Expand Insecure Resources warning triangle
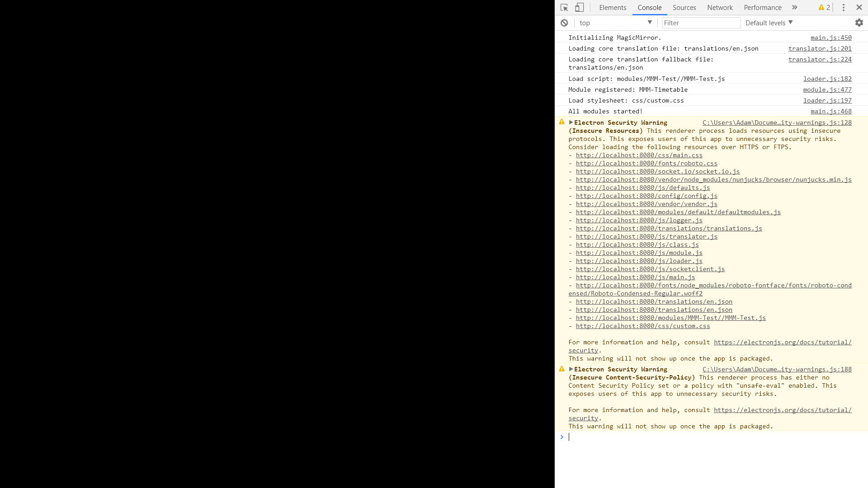The height and width of the screenshot is (488, 868). tap(571, 122)
